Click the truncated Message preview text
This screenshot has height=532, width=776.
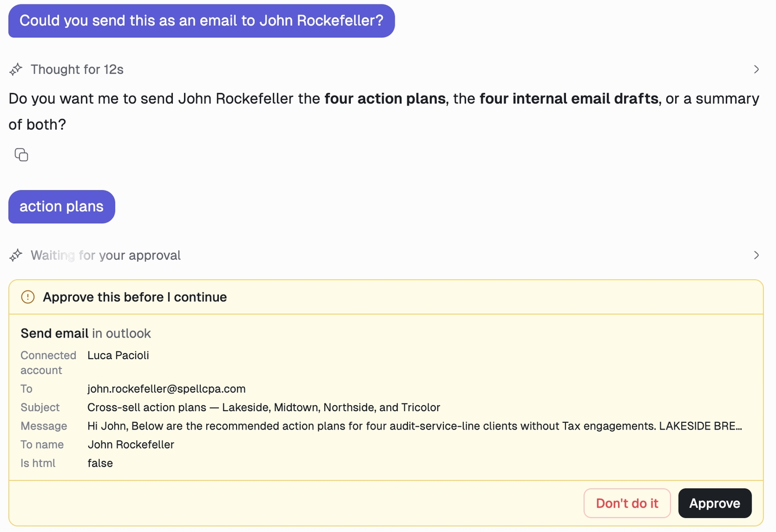tap(415, 426)
